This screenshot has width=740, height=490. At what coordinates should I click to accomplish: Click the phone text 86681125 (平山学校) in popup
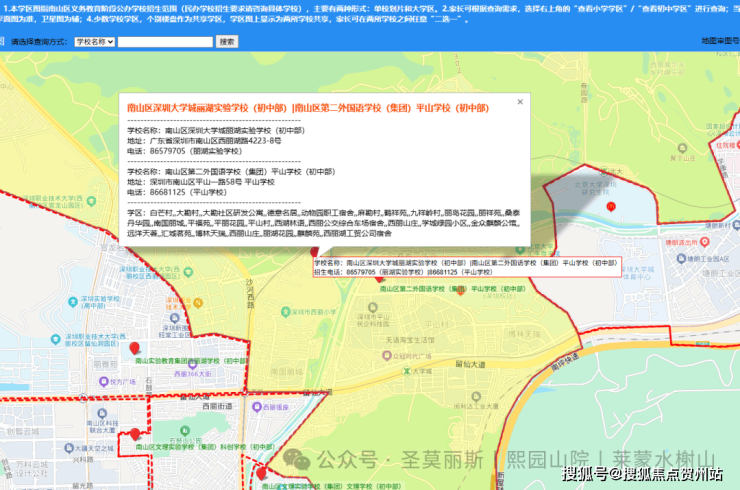pos(188,192)
